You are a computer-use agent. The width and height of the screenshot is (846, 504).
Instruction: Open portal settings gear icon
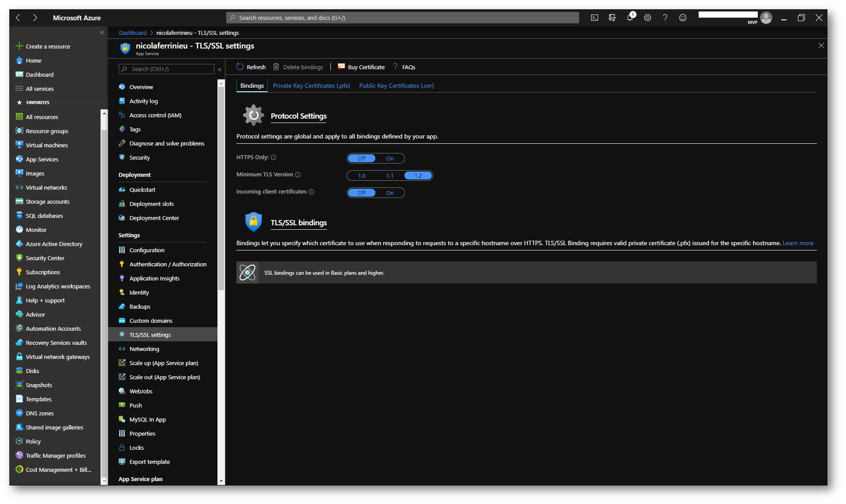click(x=648, y=18)
